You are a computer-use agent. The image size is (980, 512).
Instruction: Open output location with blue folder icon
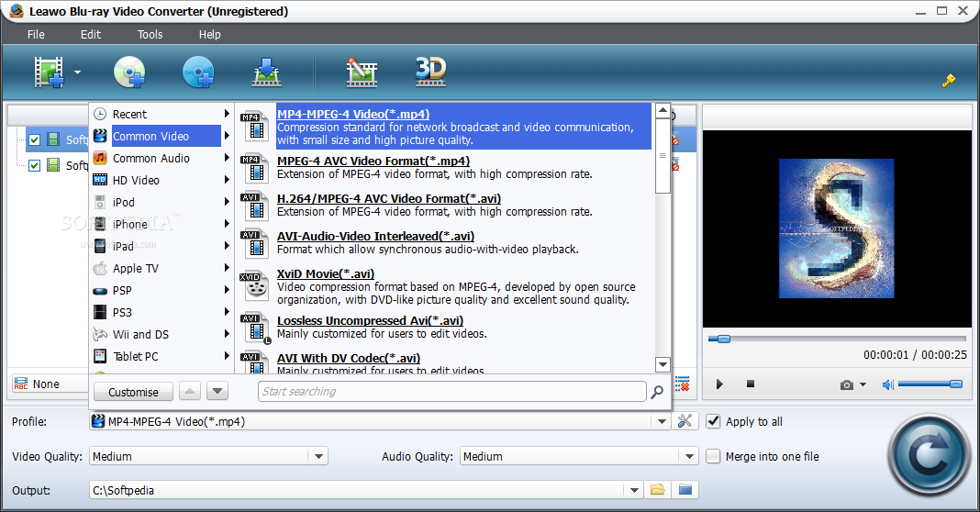coord(685,489)
